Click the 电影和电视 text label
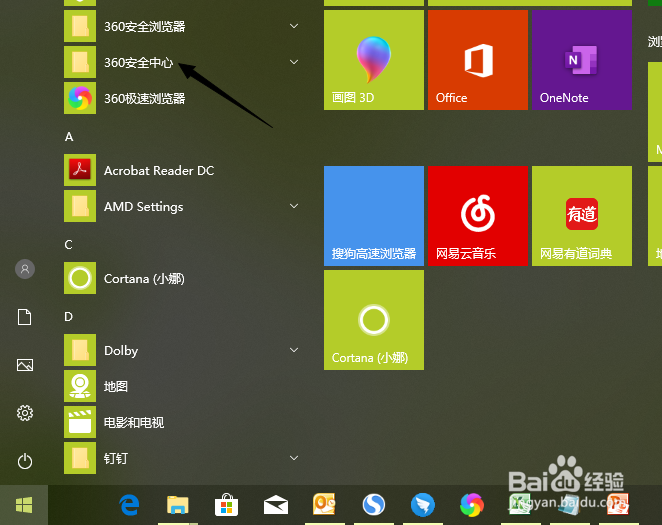This screenshot has height=525, width=662. click(x=134, y=422)
